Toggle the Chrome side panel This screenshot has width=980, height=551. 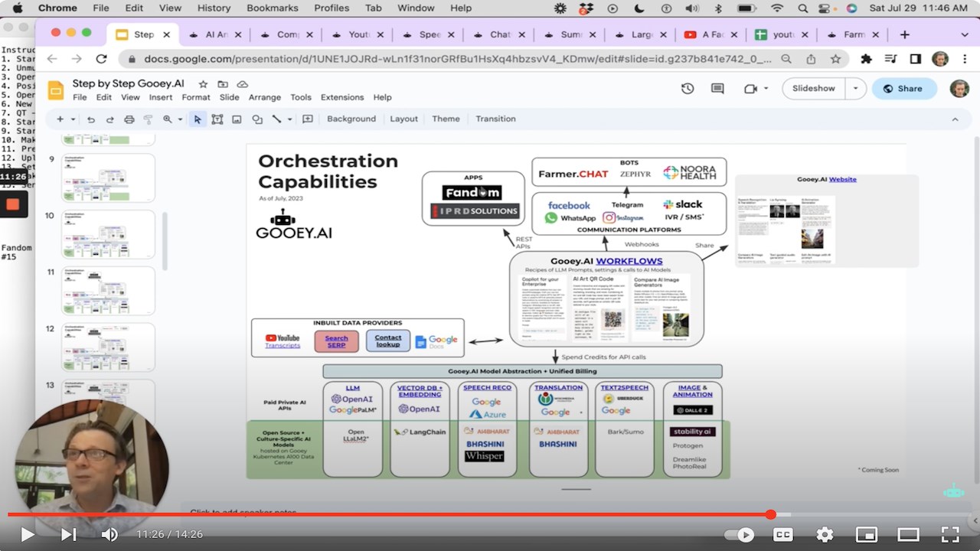click(x=915, y=59)
